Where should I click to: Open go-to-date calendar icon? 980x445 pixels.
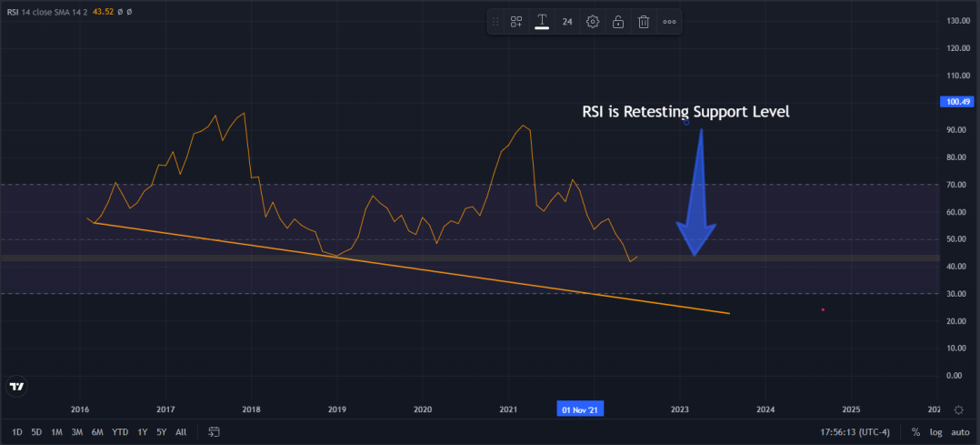(215, 431)
